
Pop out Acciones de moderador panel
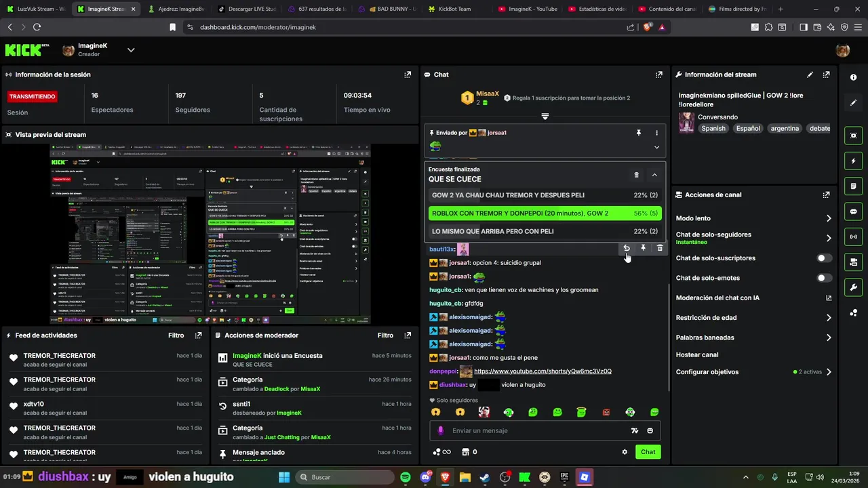408,335
